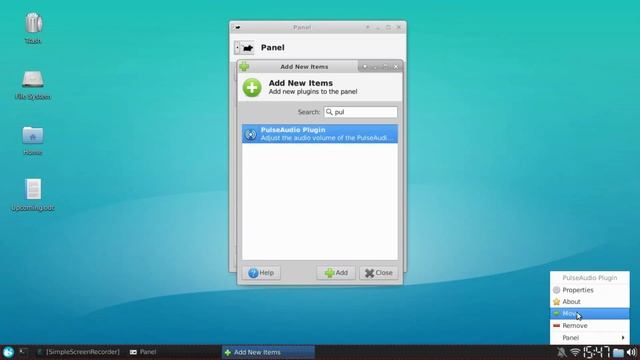Image resolution: width=640 pixels, height=360 pixels.
Task: Open the terminal launcher in the taskbar
Action: (23, 351)
